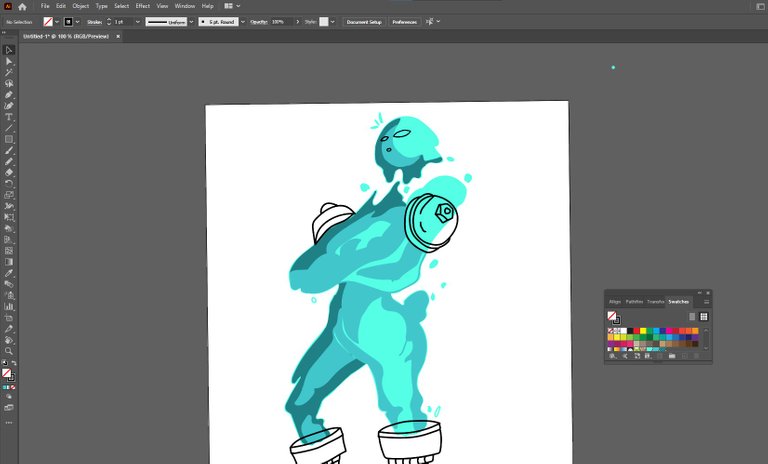The image size is (768, 464).
Task: Open the 5 pt. Round brush dropdown
Action: pyautogui.click(x=242, y=22)
